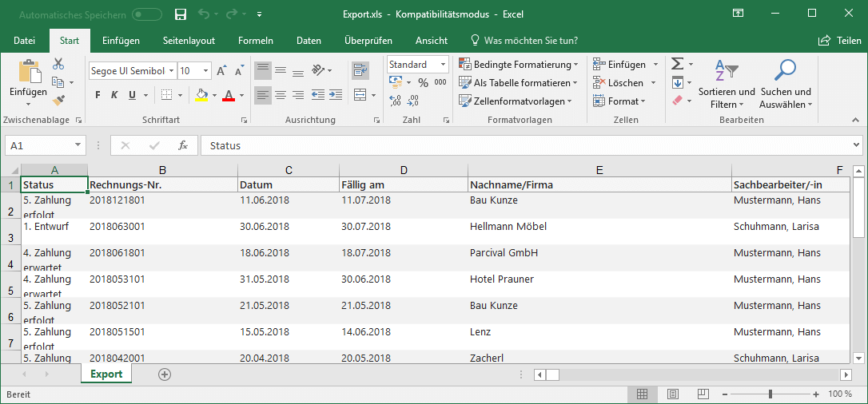The image size is (868, 404).
Task: Open the Name Box dropdown arrow
Action: (77, 145)
